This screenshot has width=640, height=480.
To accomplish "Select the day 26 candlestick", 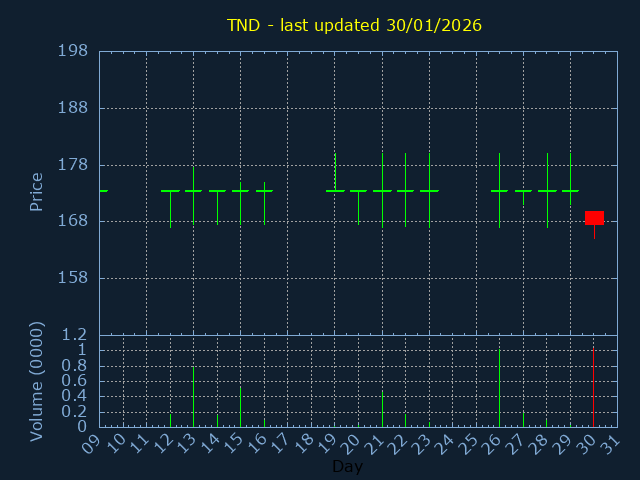I will coord(499,191).
